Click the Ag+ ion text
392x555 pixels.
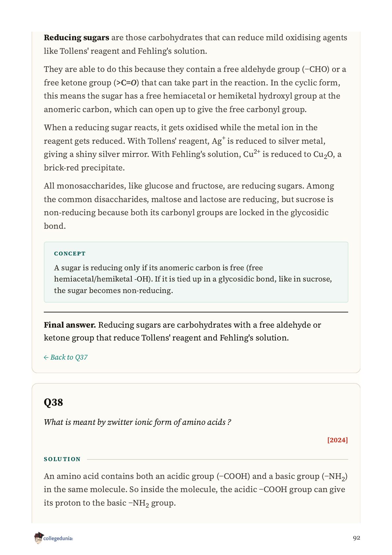point(219,141)
